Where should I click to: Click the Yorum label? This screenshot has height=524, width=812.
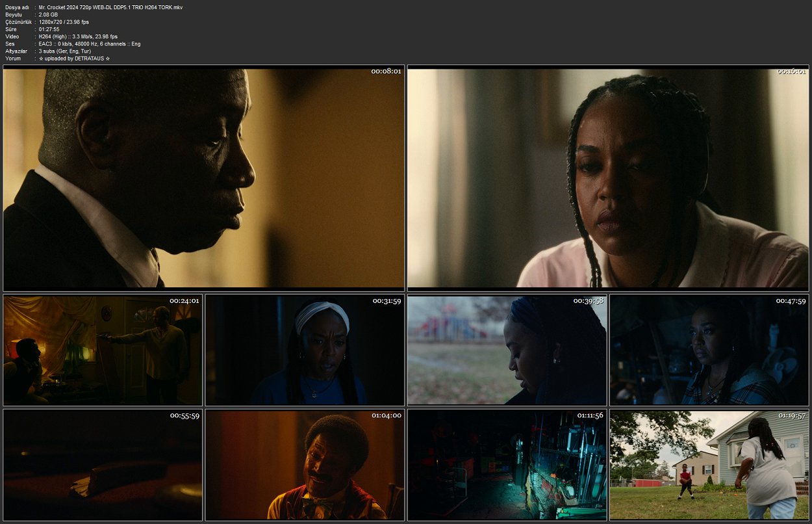(13, 59)
